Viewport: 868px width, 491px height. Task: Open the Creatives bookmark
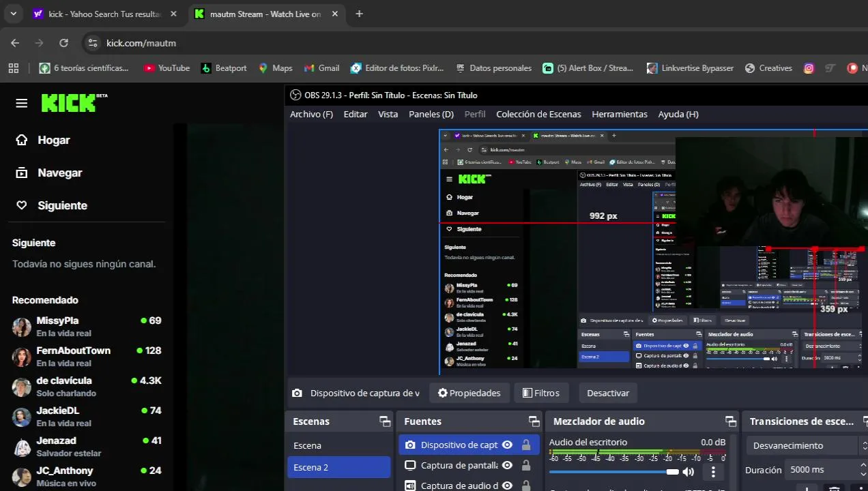tap(768, 68)
